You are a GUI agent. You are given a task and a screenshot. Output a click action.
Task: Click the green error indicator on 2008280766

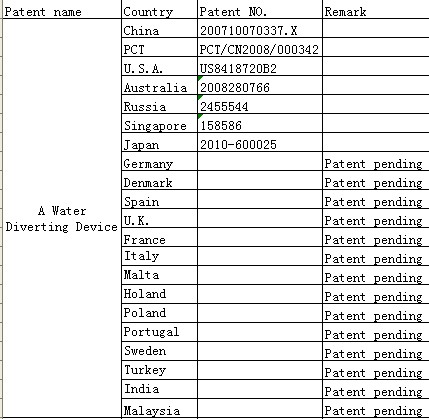point(200,78)
